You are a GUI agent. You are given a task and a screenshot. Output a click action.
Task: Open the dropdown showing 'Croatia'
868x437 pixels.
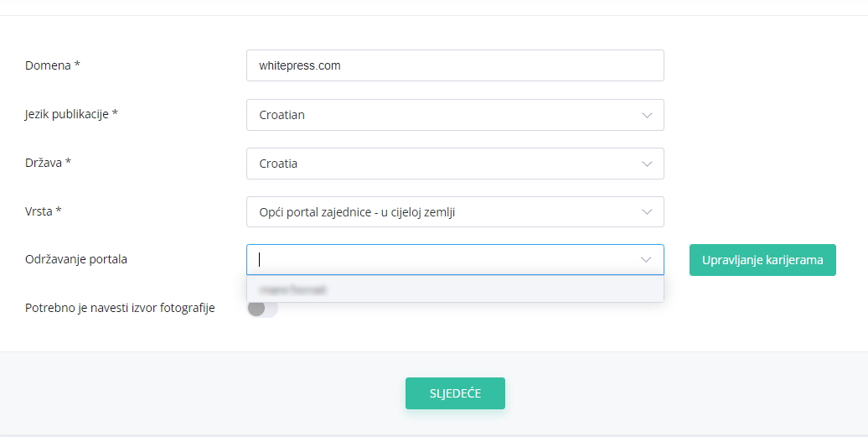(x=455, y=164)
